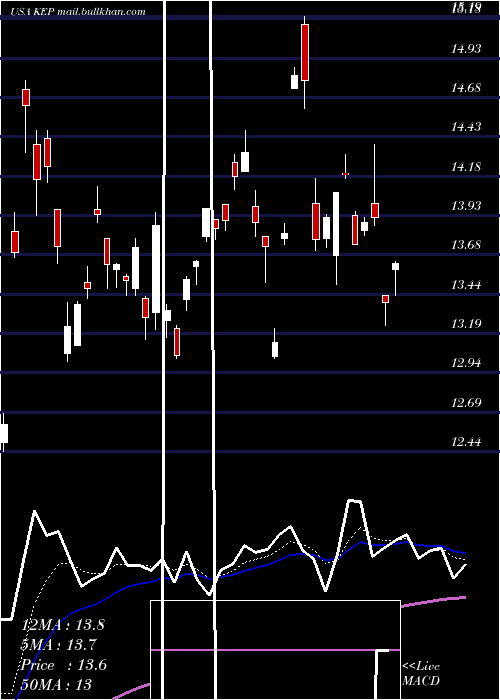Screen dimensions: 500x700
Task: Click the Price : 13.6 readout
Action: pyautogui.click(x=64, y=665)
